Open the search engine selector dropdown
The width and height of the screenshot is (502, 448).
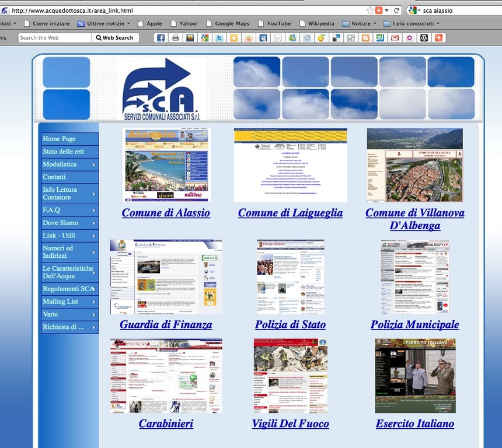click(x=414, y=10)
